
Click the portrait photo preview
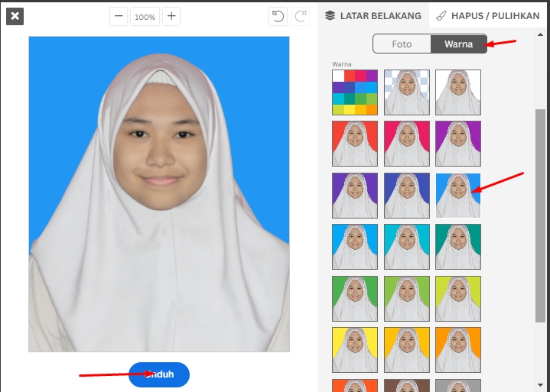(159, 194)
